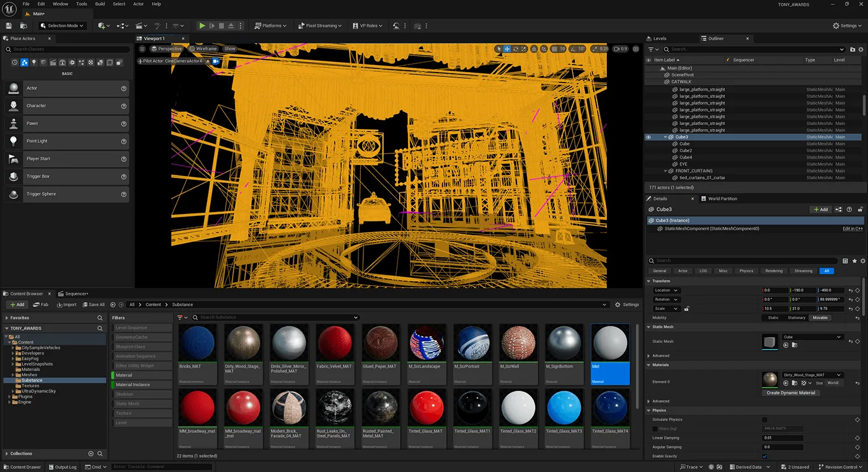Image resolution: width=868 pixels, height=472 pixels.
Task: Open help for Trigger Sphere actor
Action: [124, 194]
